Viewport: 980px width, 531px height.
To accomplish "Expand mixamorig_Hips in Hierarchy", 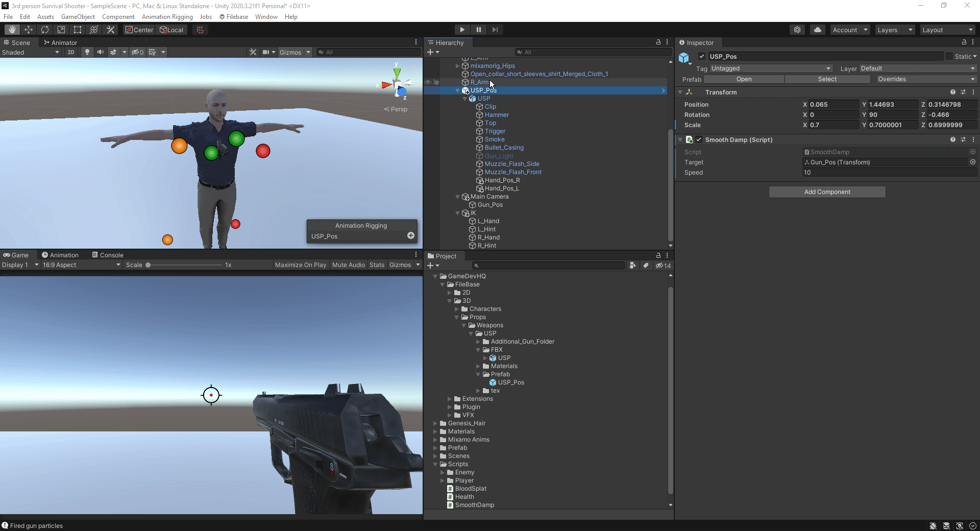I will (x=457, y=66).
